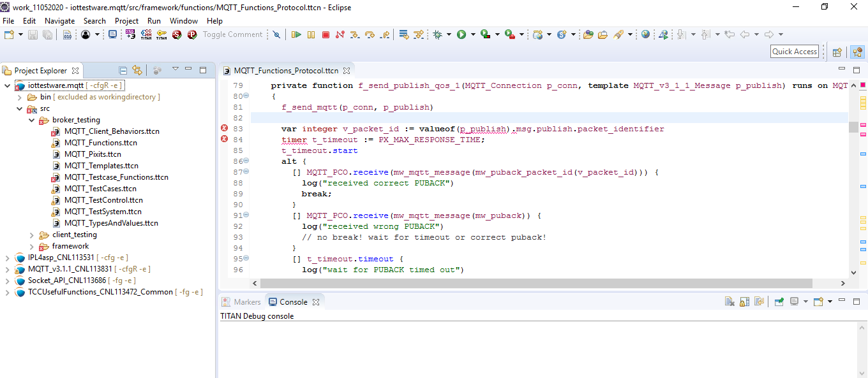Image resolution: width=868 pixels, height=378 pixels.
Task: Click Collapse All in Project Explorer
Action: point(123,70)
